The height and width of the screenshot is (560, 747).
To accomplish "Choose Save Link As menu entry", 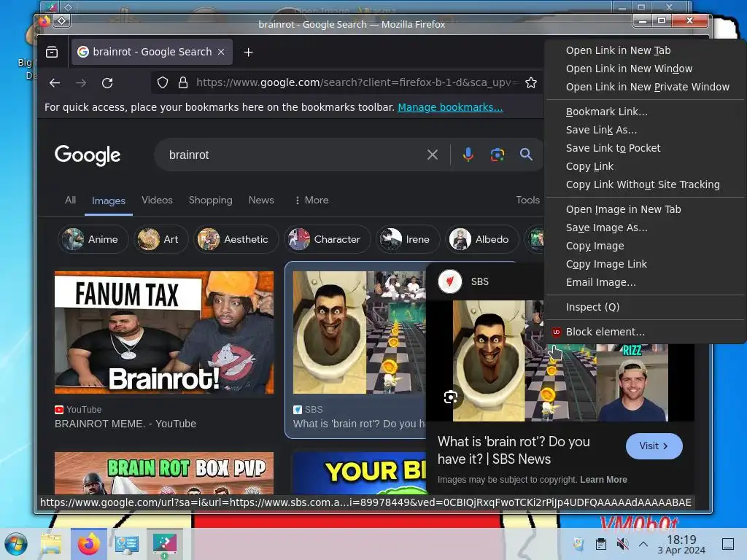I will 645,130.
